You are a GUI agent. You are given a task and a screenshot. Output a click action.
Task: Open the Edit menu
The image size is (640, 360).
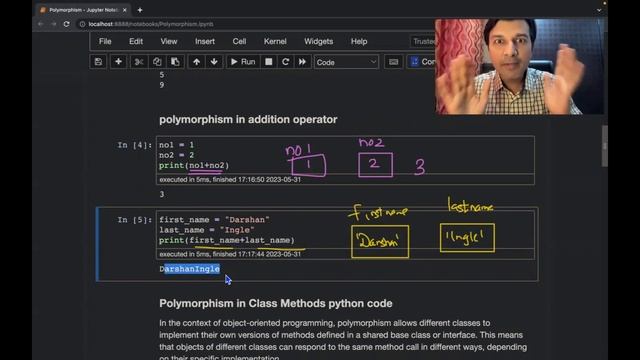(136, 41)
